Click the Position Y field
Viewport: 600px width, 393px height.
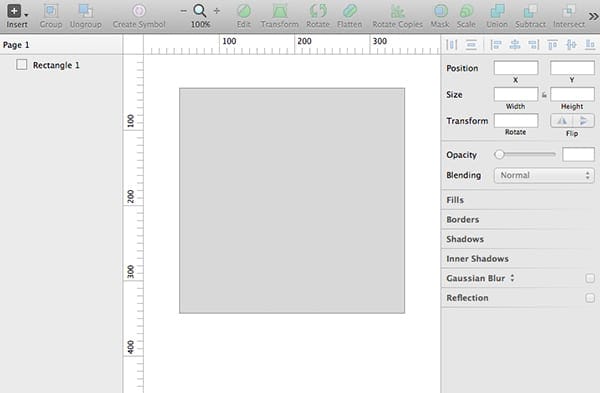(572, 68)
